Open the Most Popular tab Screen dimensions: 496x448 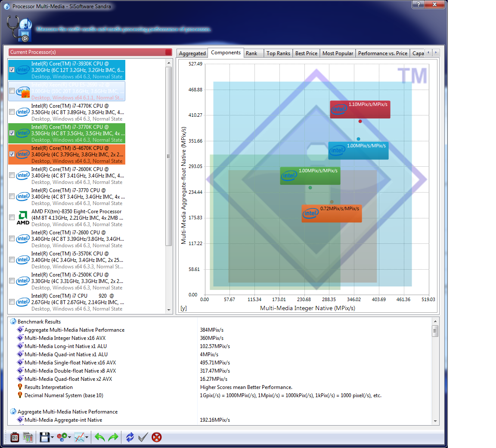point(338,53)
